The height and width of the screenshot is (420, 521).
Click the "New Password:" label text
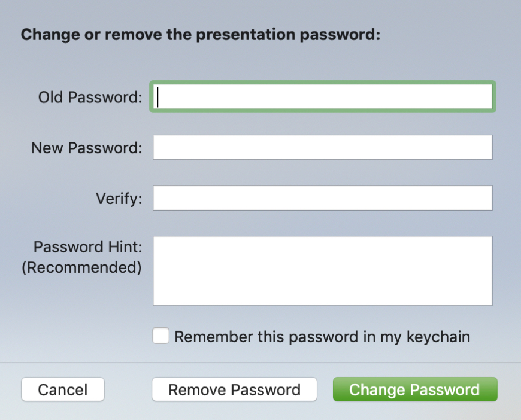pyautogui.click(x=86, y=148)
